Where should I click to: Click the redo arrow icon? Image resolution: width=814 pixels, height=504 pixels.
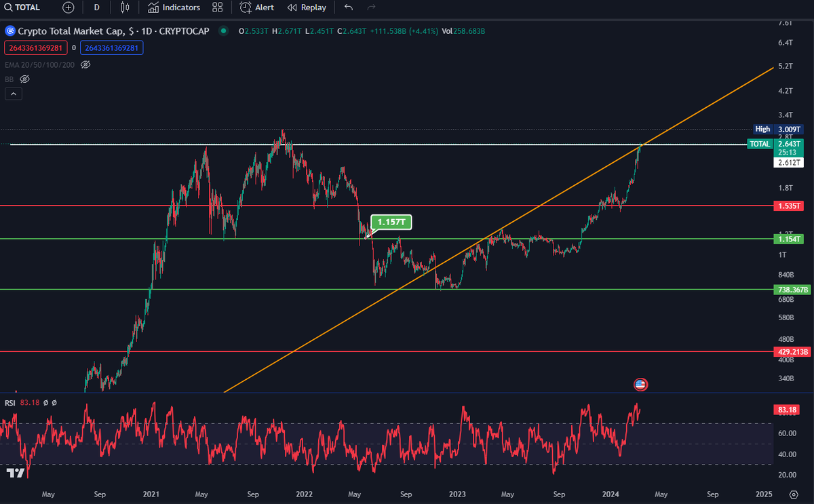coord(371,7)
